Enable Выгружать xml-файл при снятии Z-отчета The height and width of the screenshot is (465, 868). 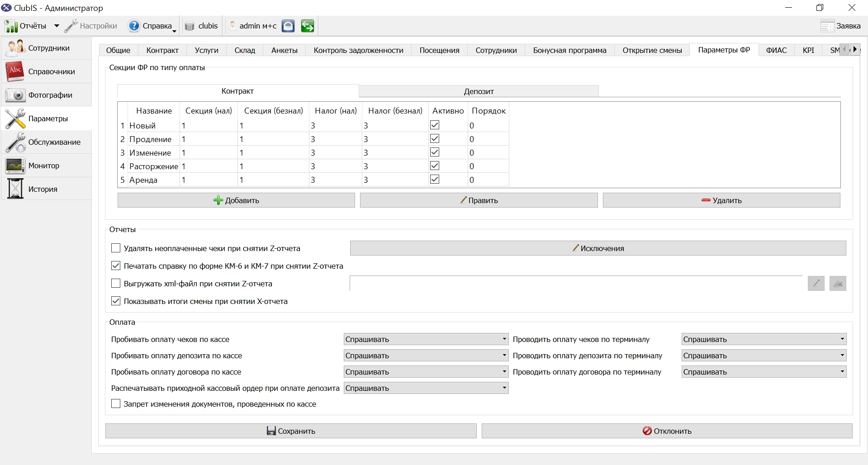[x=116, y=283]
